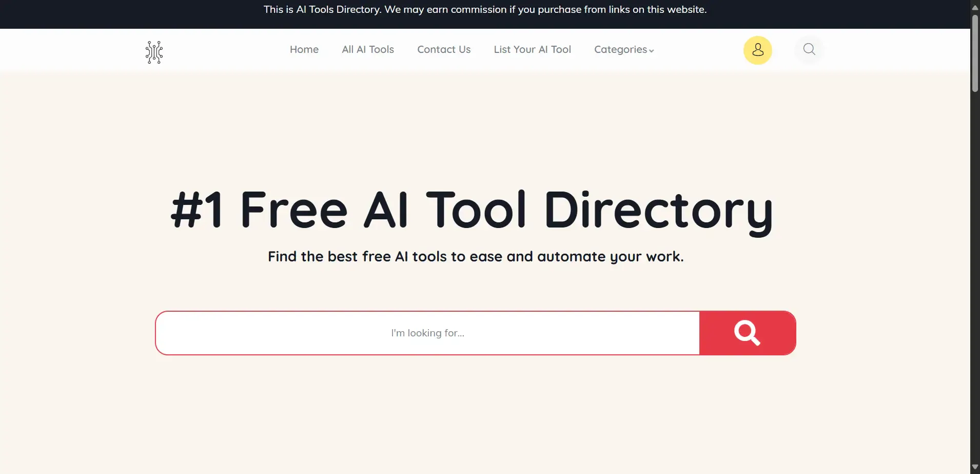Go to the Home menu item

[x=304, y=49]
